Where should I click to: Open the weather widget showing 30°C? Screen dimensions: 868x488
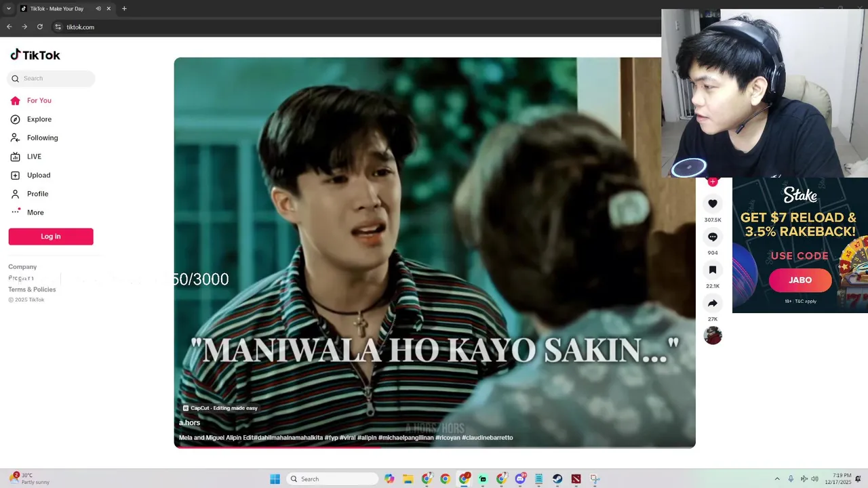coord(30,479)
